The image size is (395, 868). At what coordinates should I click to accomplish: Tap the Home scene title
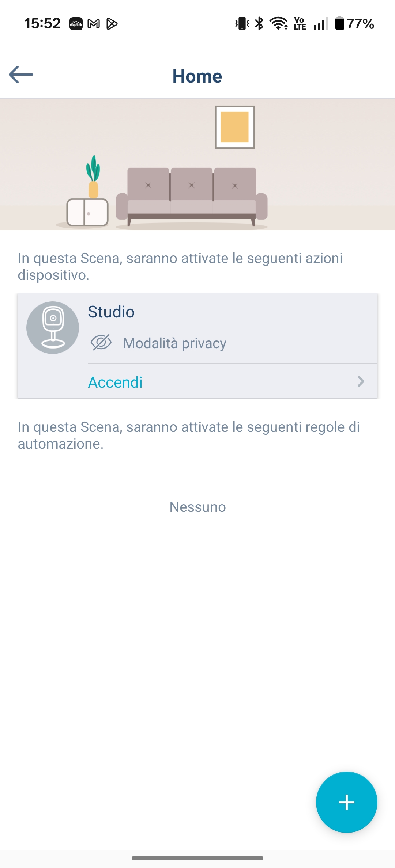click(197, 76)
